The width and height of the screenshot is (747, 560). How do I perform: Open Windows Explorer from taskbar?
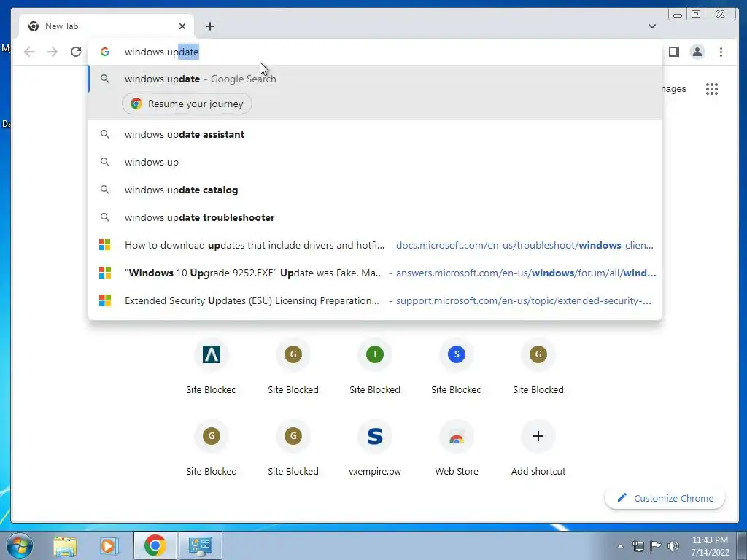pyautogui.click(x=65, y=545)
